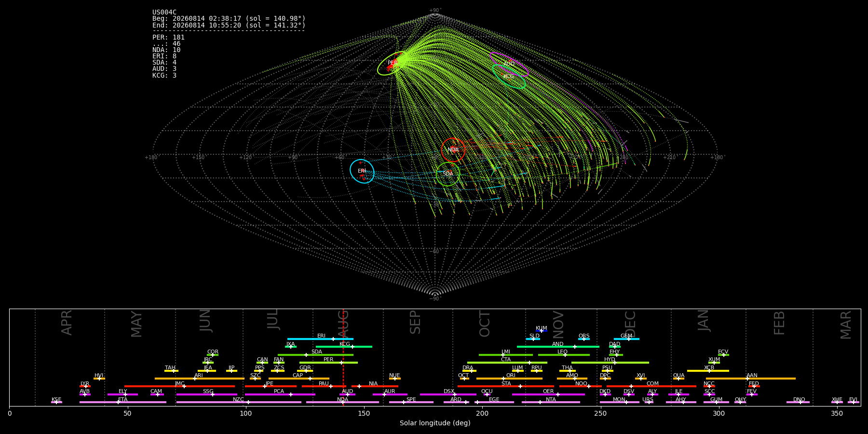Select the KCG green radiant ellipse

(x=509, y=76)
